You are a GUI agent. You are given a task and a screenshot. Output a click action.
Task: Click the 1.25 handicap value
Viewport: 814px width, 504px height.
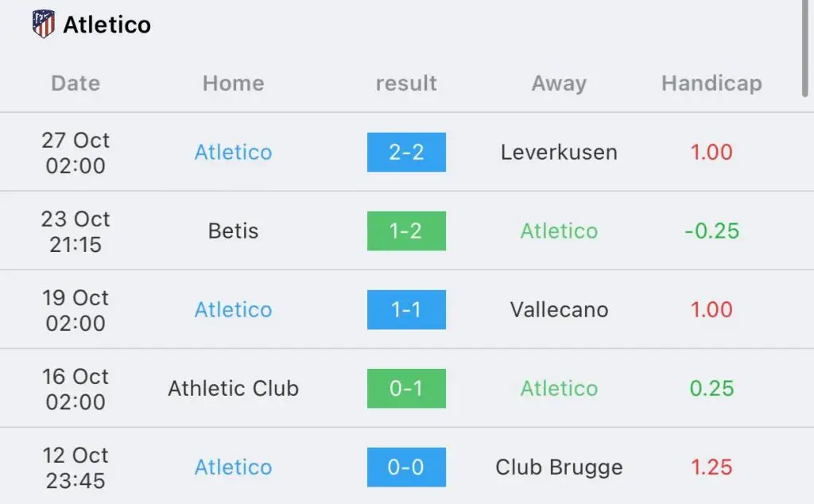[x=711, y=467]
